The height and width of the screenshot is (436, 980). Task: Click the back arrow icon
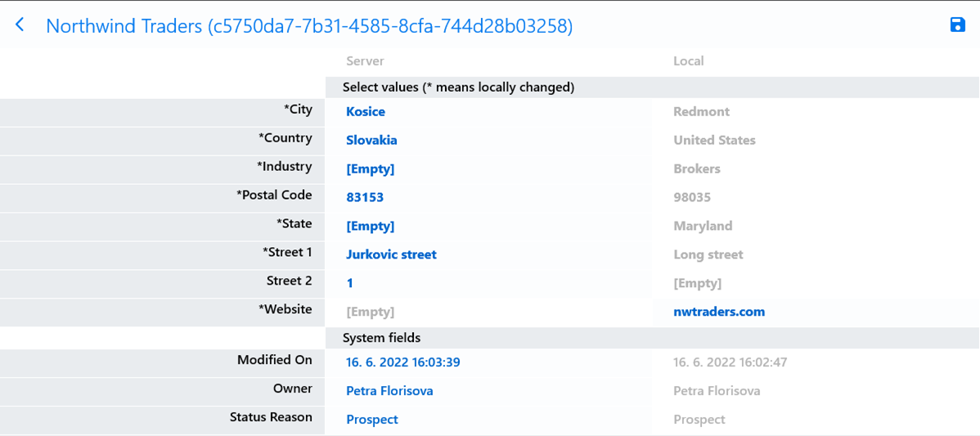[20, 25]
